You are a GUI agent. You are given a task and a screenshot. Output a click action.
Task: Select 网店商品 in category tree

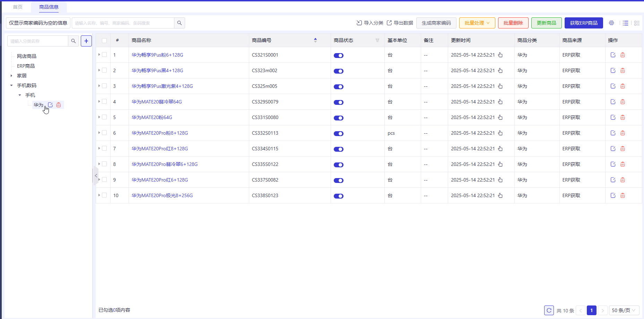click(27, 56)
